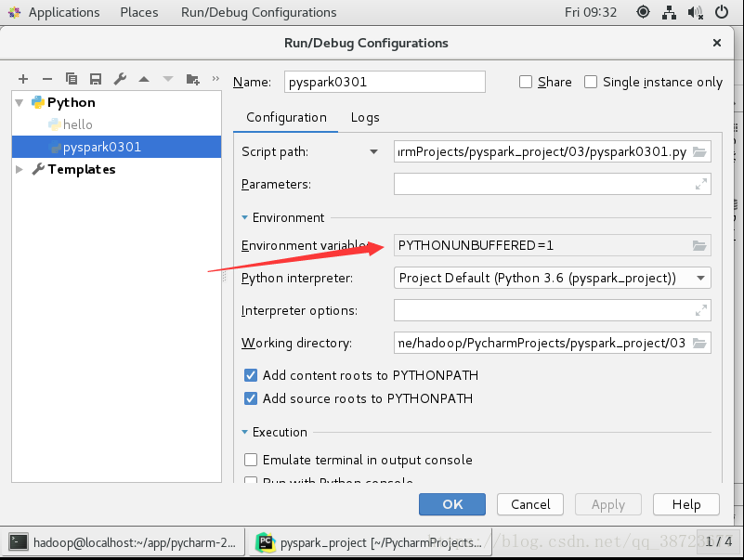744x560 pixels.
Task: Create a new folder with folder-plus icon
Action: pos(192,79)
